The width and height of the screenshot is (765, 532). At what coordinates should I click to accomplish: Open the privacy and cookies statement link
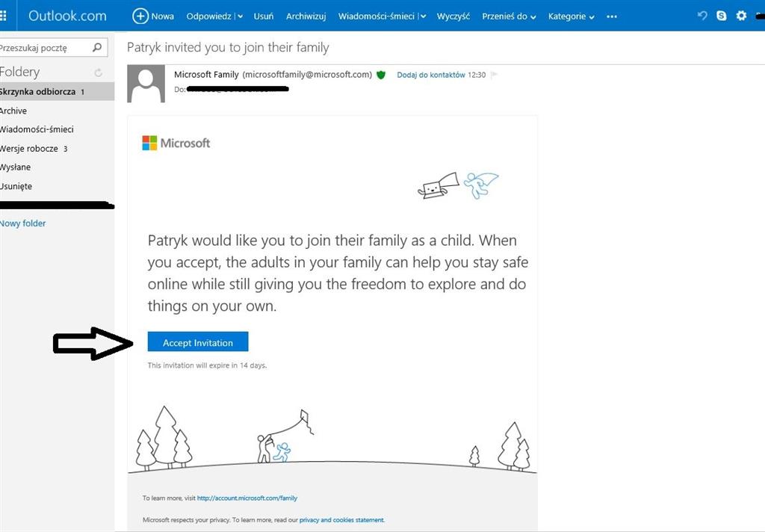pos(341,520)
